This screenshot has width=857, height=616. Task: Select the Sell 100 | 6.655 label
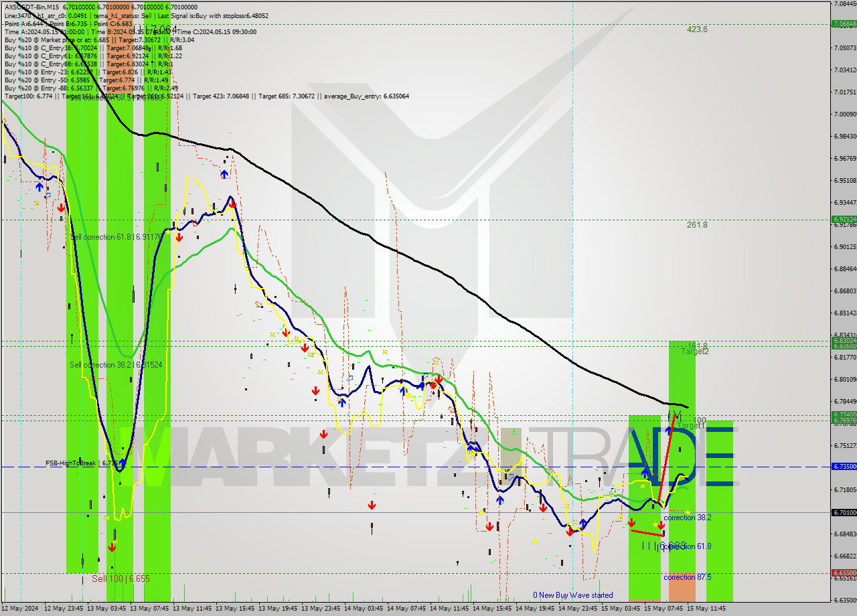[x=121, y=579]
